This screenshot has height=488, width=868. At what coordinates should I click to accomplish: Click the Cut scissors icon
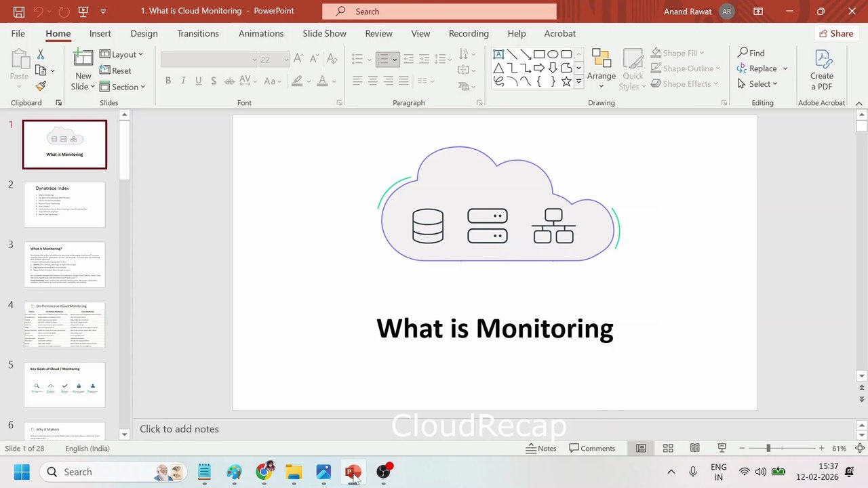click(41, 54)
